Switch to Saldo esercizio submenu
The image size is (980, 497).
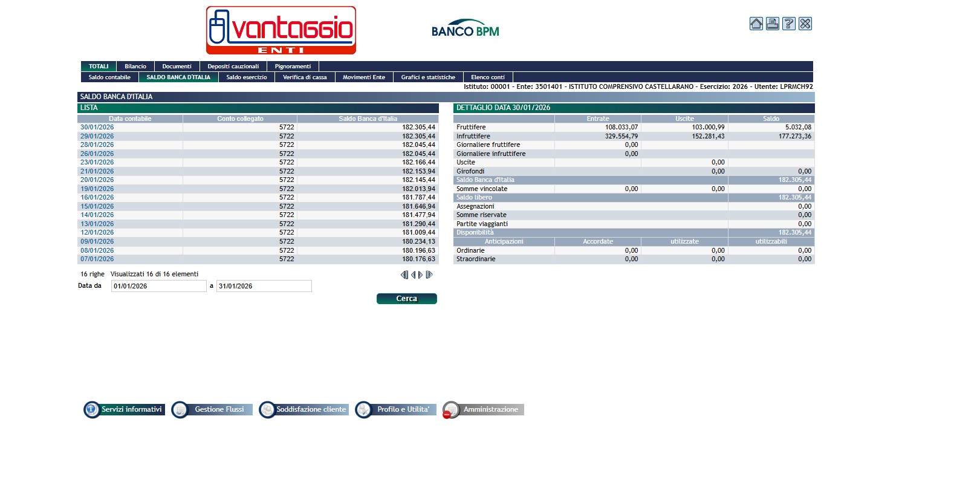tap(247, 77)
